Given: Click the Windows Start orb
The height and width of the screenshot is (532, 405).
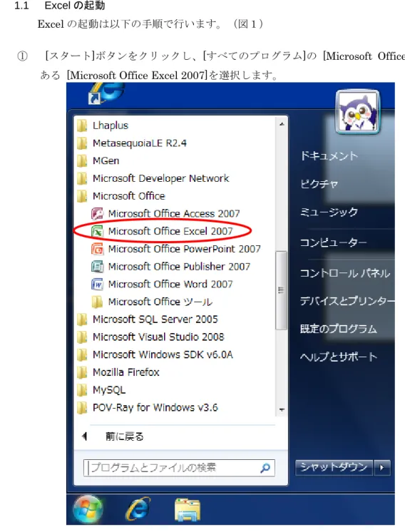Looking at the screenshot, I should pyautogui.click(x=88, y=509).
